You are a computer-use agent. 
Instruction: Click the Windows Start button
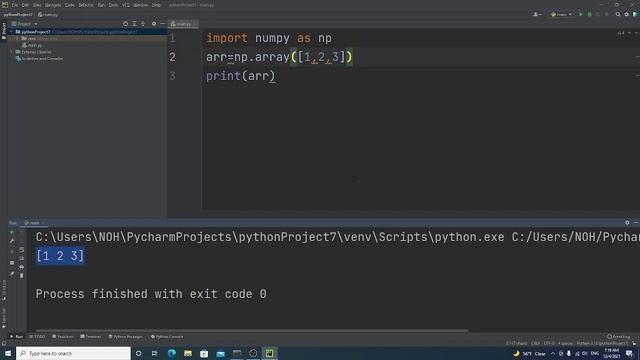(x=8, y=353)
